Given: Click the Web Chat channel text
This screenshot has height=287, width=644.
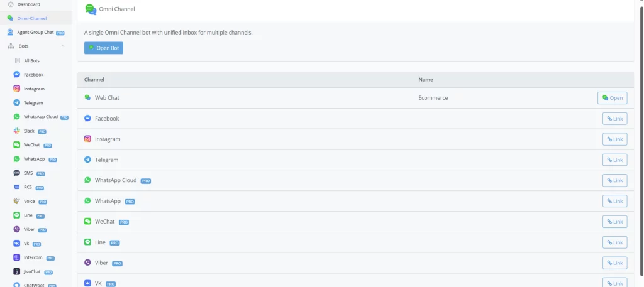Looking at the screenshot, I should click(107, 98).
